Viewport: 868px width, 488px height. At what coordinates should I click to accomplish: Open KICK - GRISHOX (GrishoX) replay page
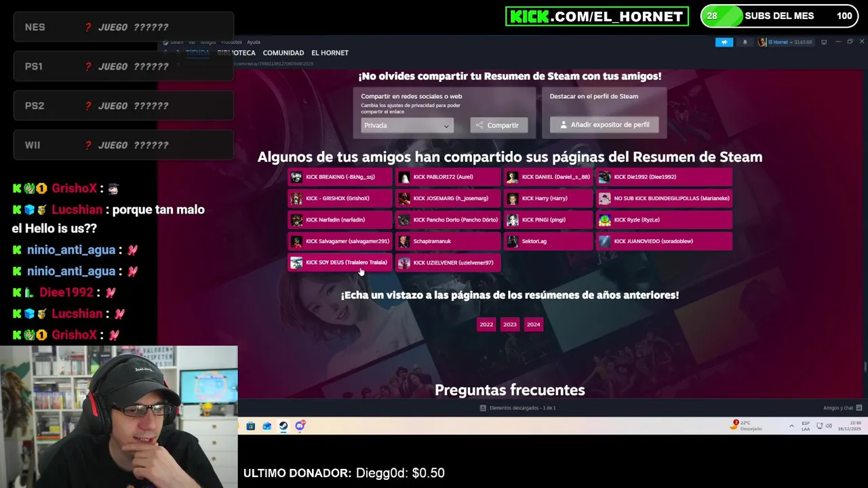[x=340, y=199]
